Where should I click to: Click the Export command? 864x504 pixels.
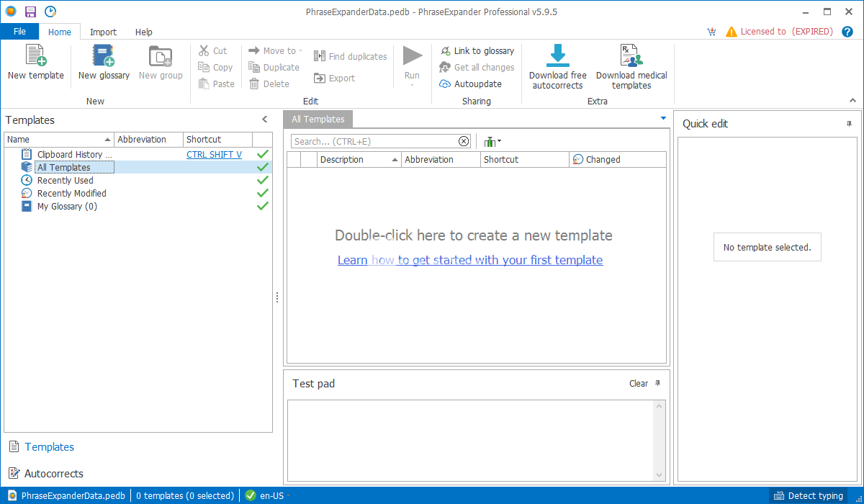coord(335,78)
